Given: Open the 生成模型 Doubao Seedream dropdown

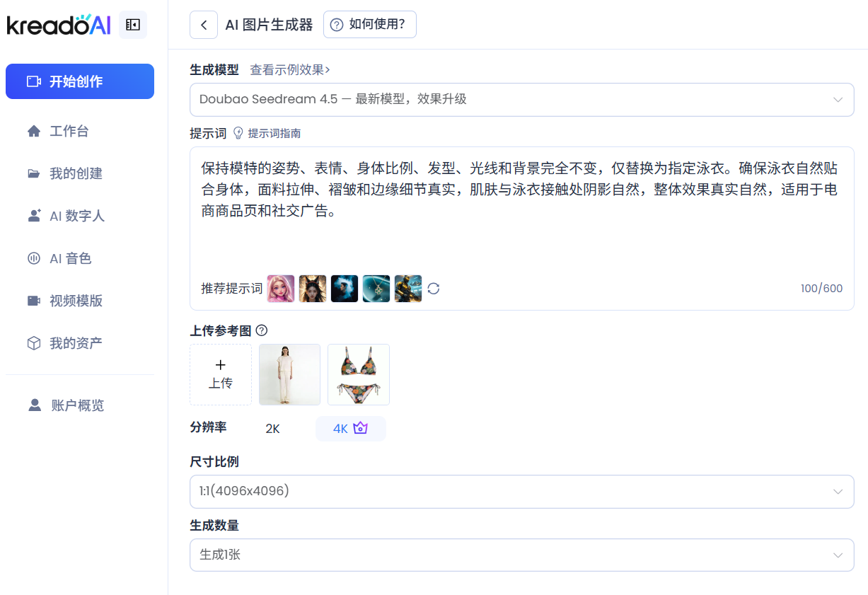Looking at the screenshot, I should click(x=521, y=100).
